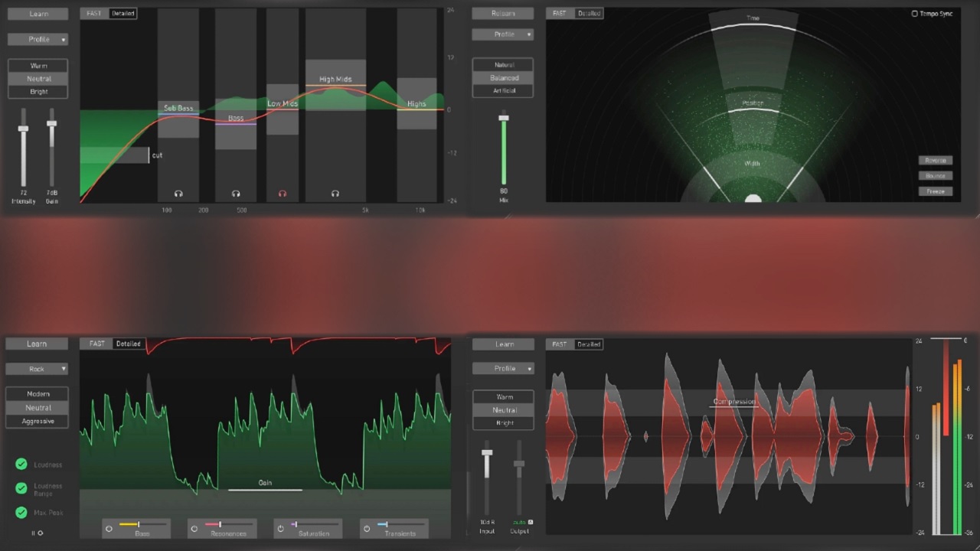Toggle power icon for Saturation control
Viewport: 980px width, 551px height.
click(x=281, y=528)
